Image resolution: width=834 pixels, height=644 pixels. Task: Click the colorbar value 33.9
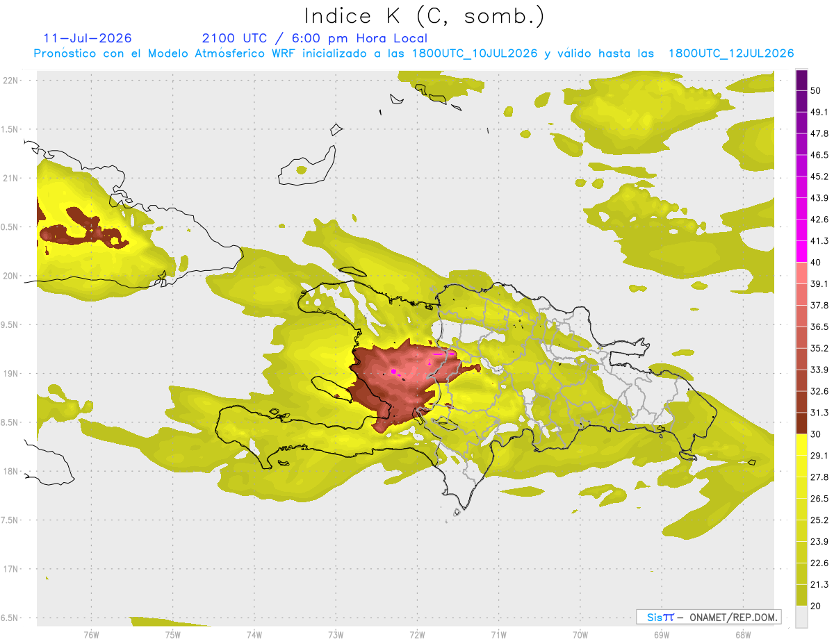[819, 370]
